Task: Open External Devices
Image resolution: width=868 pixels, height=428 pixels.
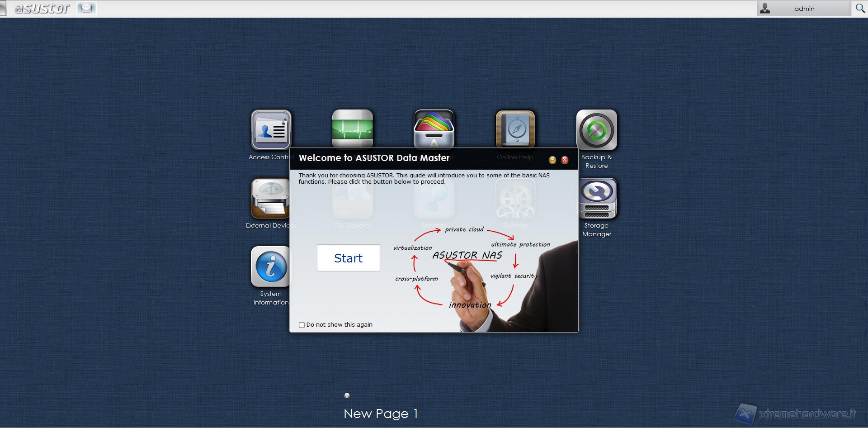Action: (270, 198)
